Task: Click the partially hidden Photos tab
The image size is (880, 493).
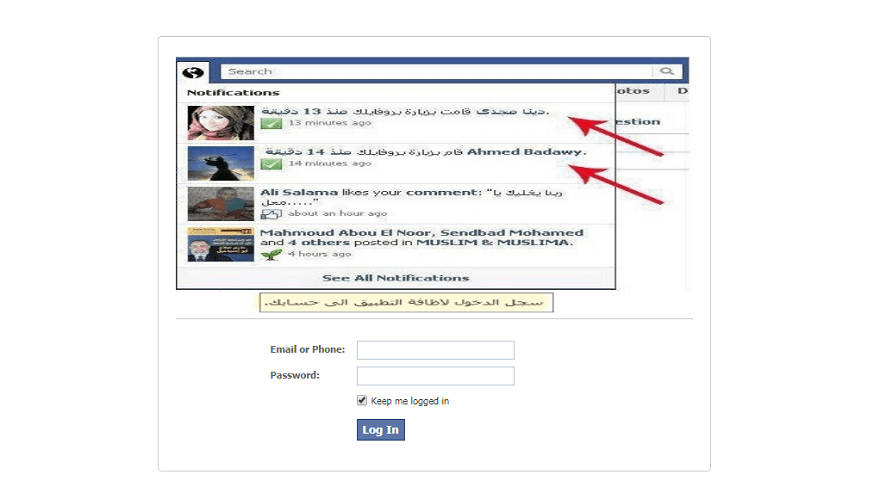Action: (x=634, y=91)
